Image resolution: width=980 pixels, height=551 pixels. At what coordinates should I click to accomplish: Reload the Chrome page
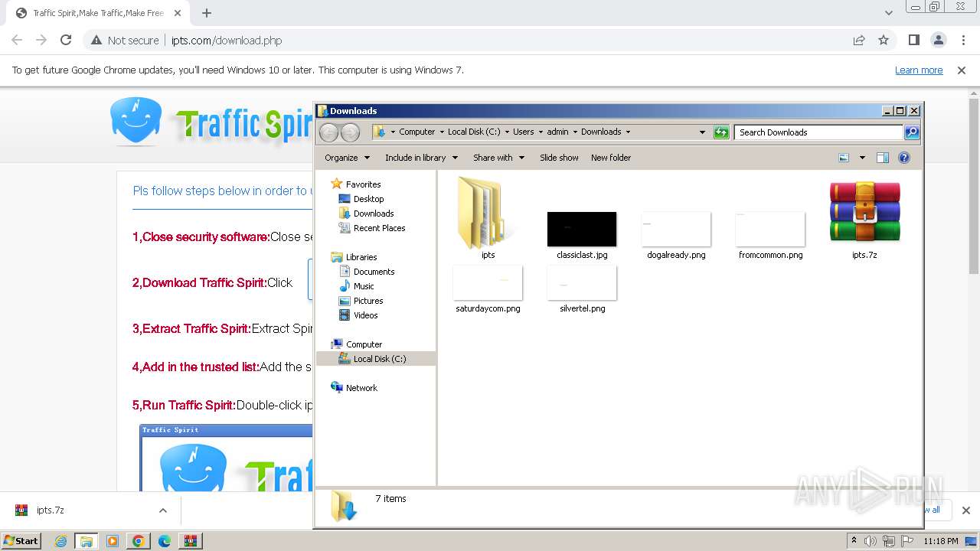66,41
